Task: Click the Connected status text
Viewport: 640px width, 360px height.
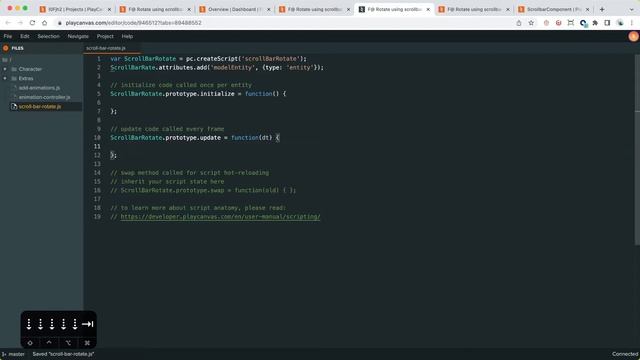Action: (x=625, y=354)
